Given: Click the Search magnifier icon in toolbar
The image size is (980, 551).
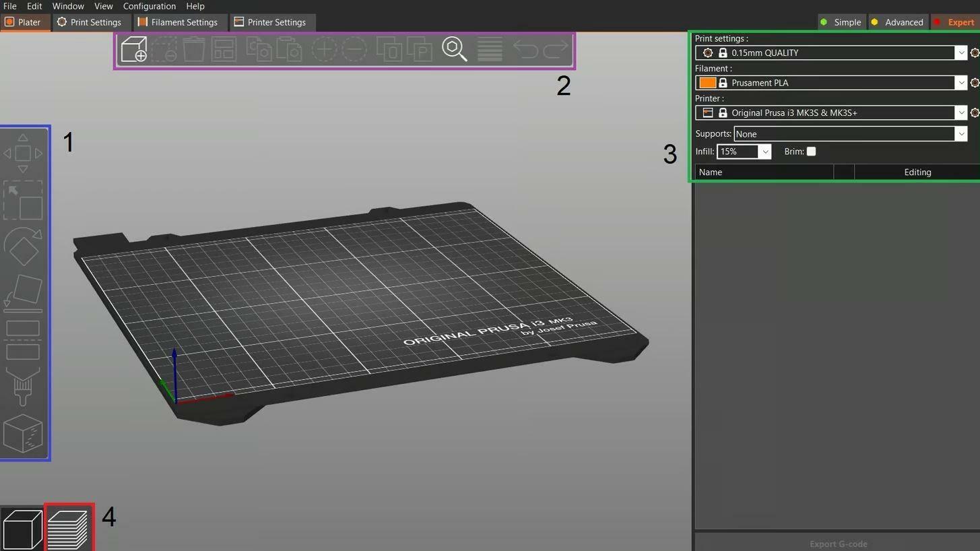Looking at the screenshot, I should [x=454, y=50].
